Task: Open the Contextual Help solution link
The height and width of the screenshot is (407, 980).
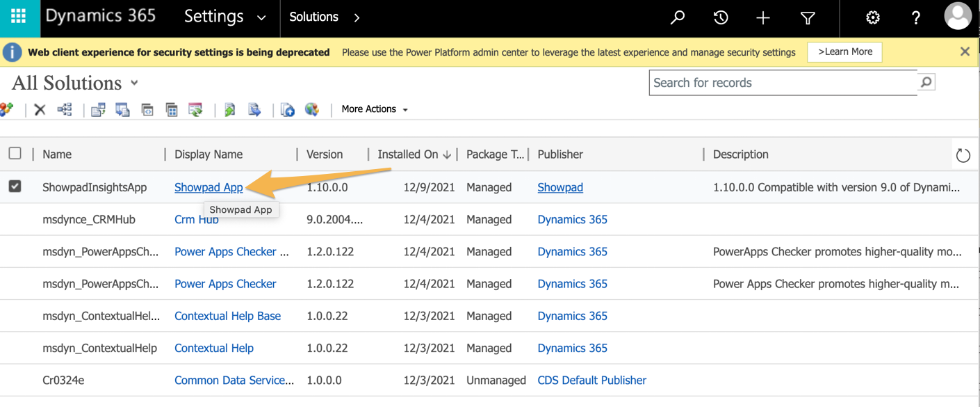Action: click(214, 348)
